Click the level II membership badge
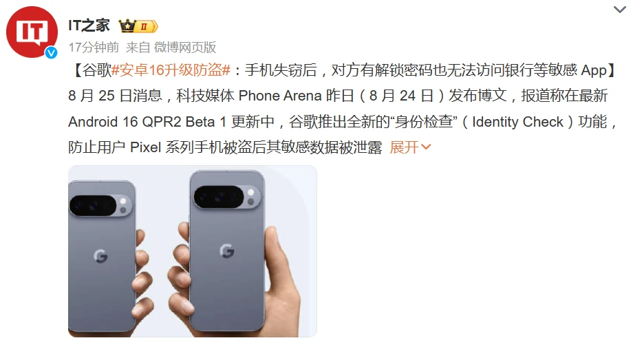Screen dimensions: 644x347 pos(147,27)
